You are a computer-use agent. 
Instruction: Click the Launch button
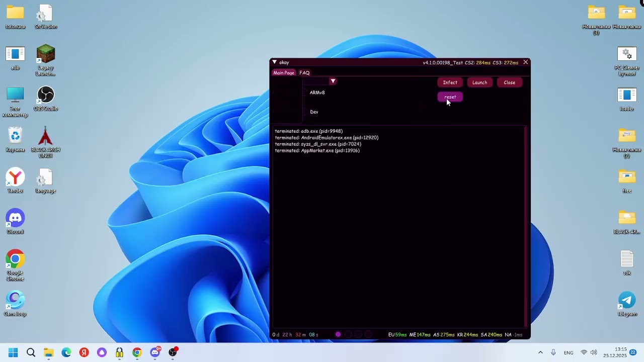pyautogui.click(x=479, y=82)
